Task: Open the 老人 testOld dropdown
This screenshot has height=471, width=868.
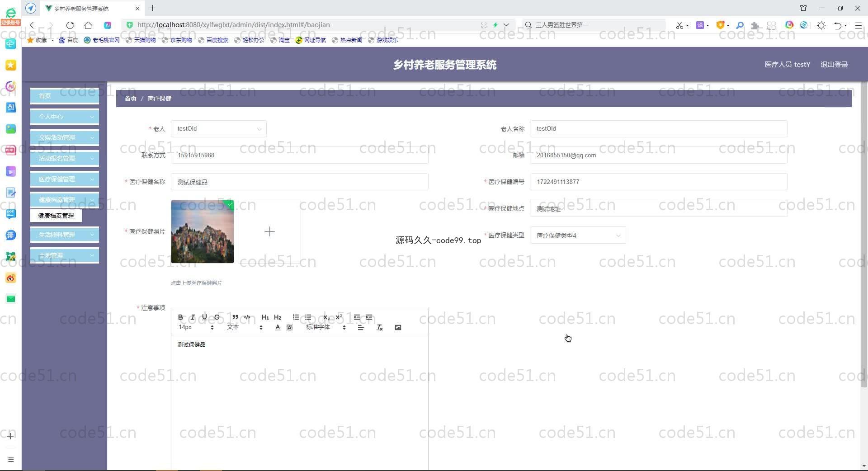Action: tap(219, 129)
